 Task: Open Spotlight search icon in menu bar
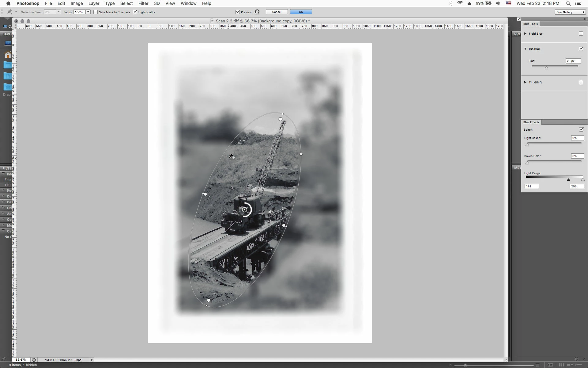[x=568, y=3]
